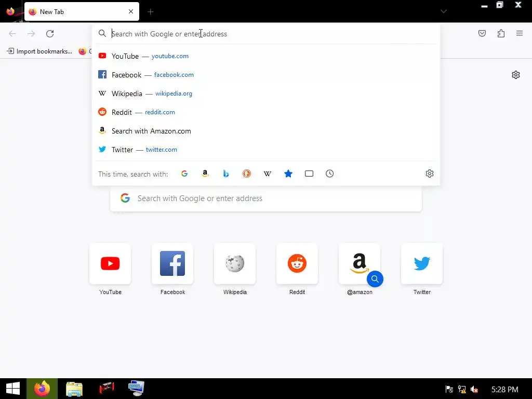Select Reddit suggestion in dropdown

(266, 112)
